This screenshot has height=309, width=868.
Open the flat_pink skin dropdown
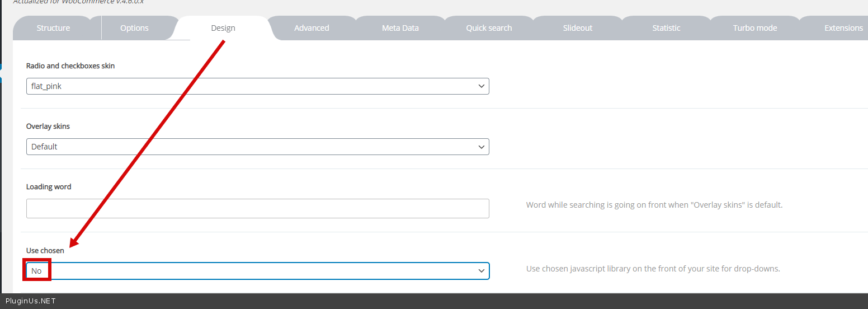(257, 86)
